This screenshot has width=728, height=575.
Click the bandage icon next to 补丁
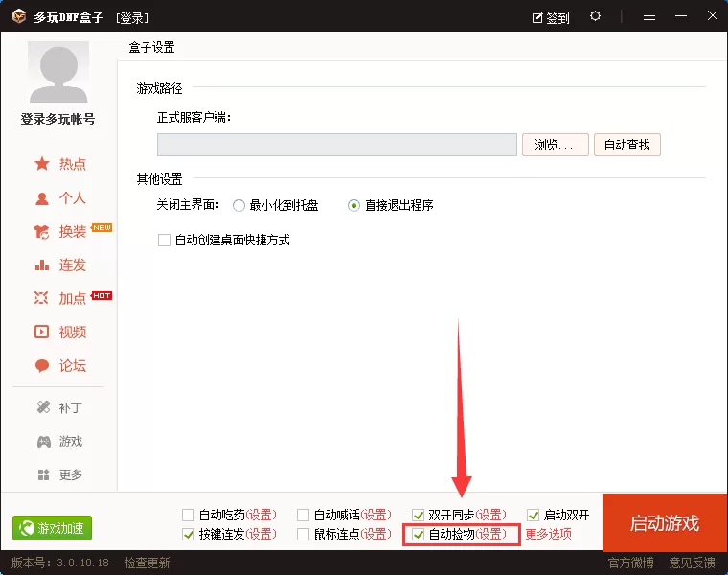point(43,407)
